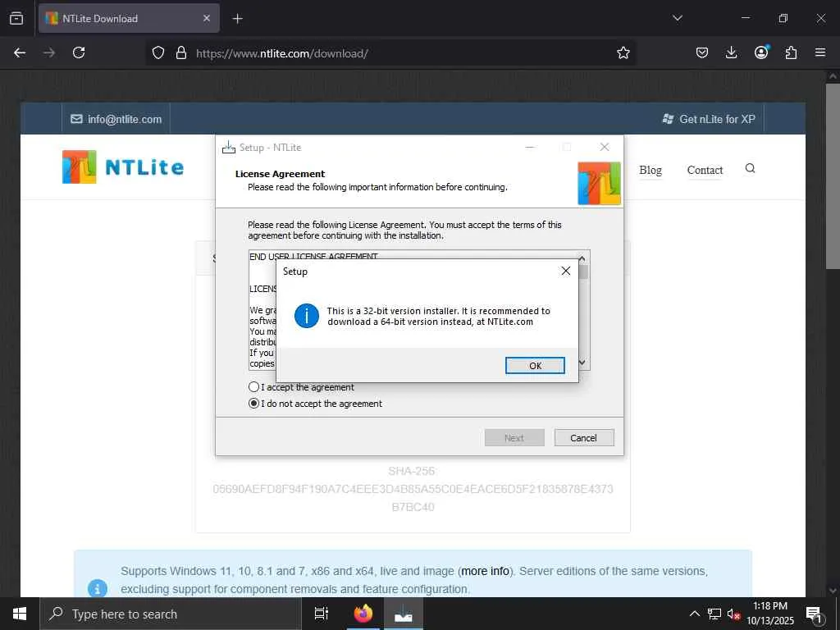840x630 pixels.
Task: Click the site security padlock icon
Action: pos(181,52)
